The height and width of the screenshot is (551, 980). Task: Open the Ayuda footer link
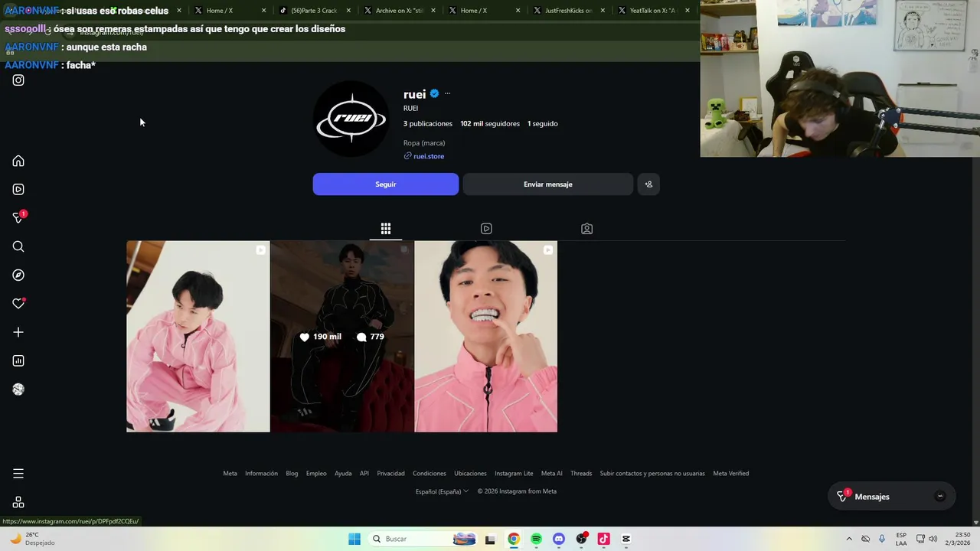click(x=343, y=474)
